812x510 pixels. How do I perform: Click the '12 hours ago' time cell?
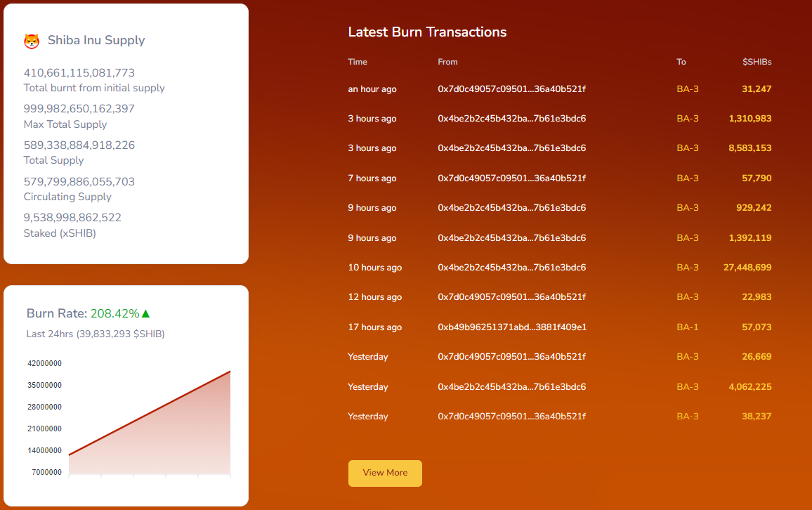(x=375, y=297)
